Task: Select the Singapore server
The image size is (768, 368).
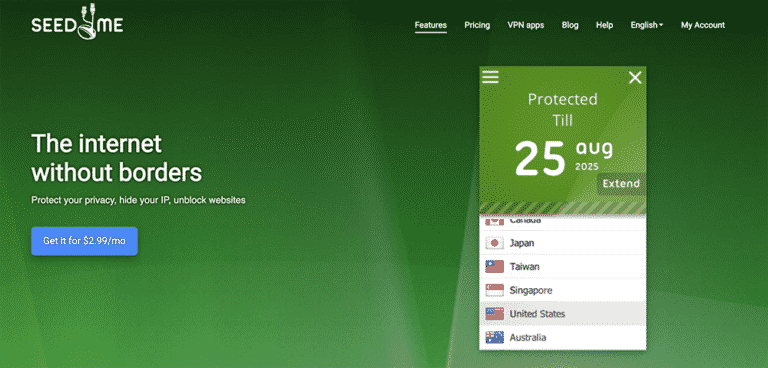Action: 562,290
